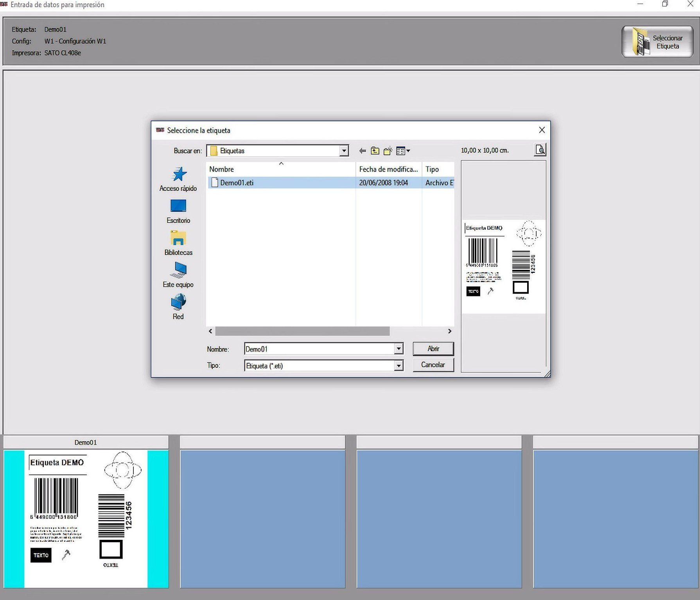Open Red network location

coord(178,307)
